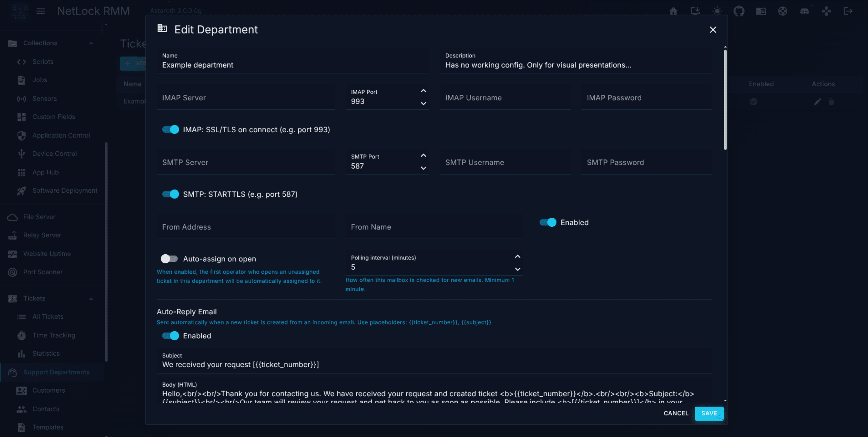Open the documentation book icon

click(x=761, y=11)
